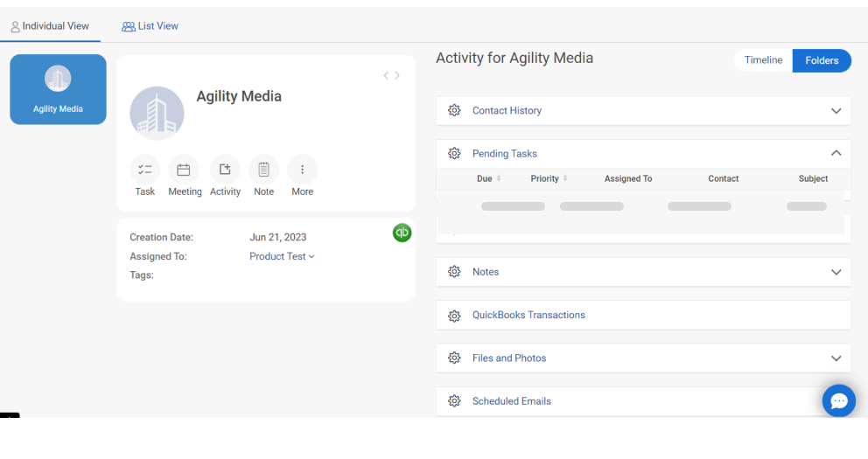Click the Activity for Agility Media heading
The image size is (868, 459).
pyautogui.click(x=514, y=58)
